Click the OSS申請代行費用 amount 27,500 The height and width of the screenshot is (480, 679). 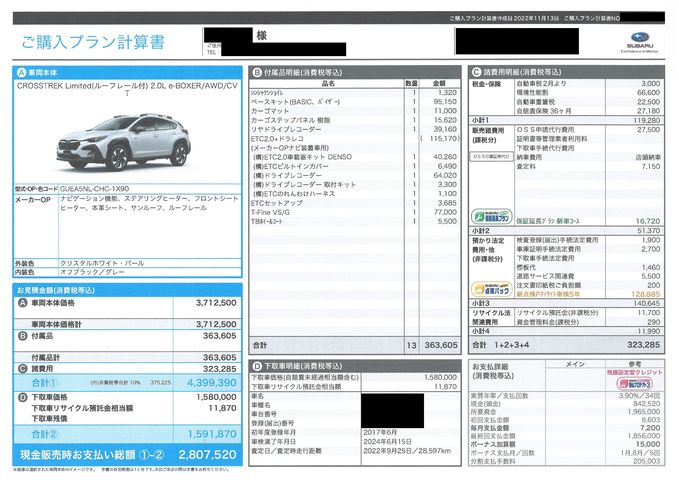point(648,130)
